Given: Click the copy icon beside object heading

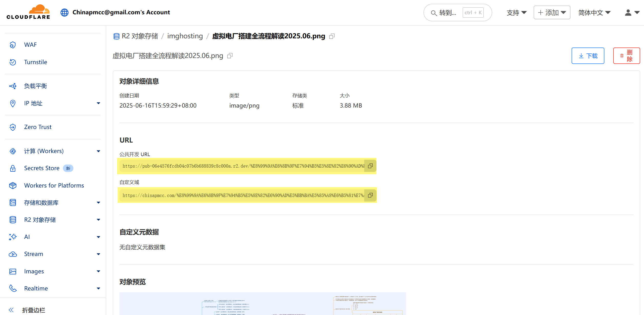Looking at the screenshot, I should click(x=230, y=56).
